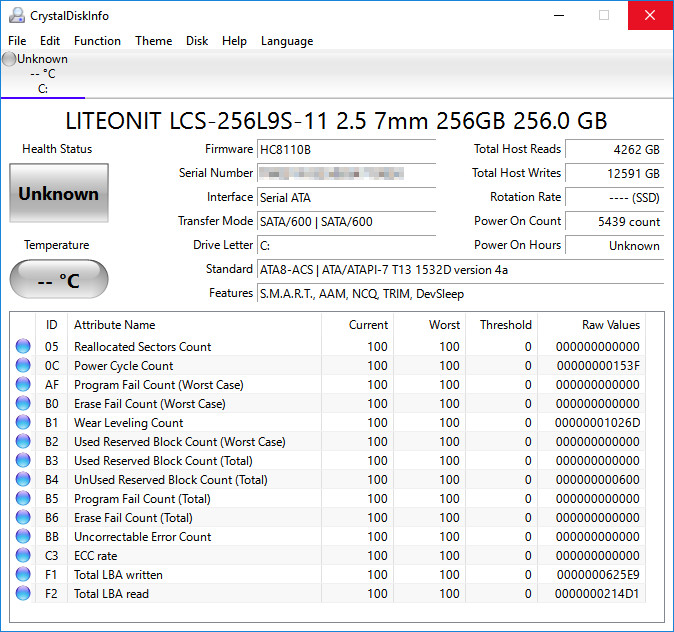
Task: Open the Language menu
Action: (287, 41)
